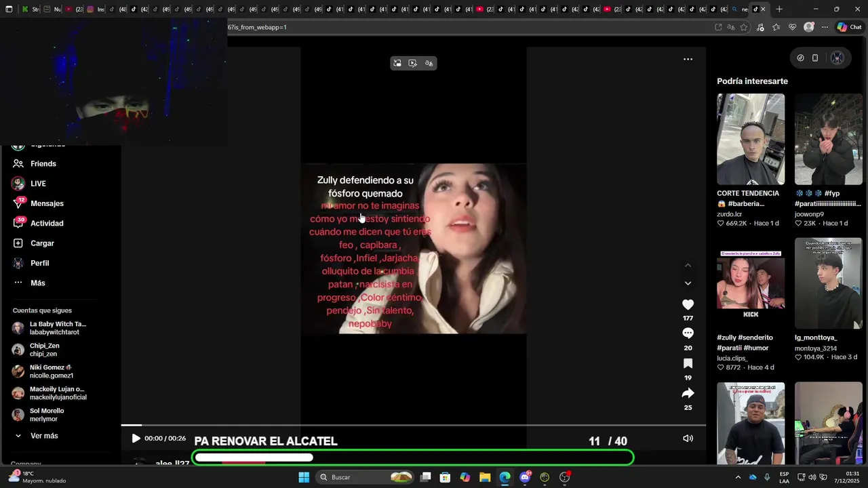Click zurdo.lcr author name
The height and width of the screenshot is (488, 868).
click(x=730, y=214)
